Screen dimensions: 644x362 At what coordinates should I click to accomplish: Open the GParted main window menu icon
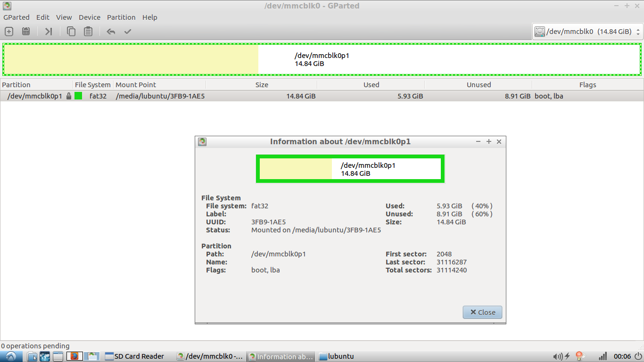coord(7,6)
